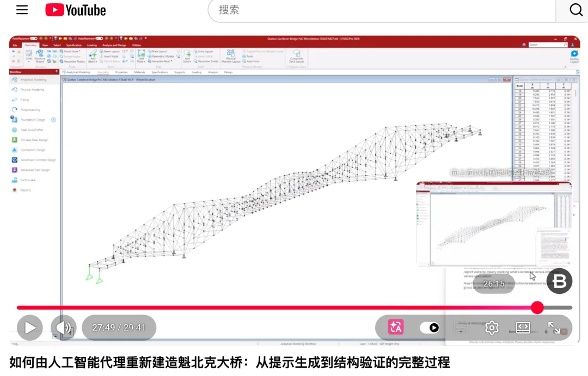This screenshot has width=588, height=376.
Task: Play the paused video
Action: click(29, 328)
